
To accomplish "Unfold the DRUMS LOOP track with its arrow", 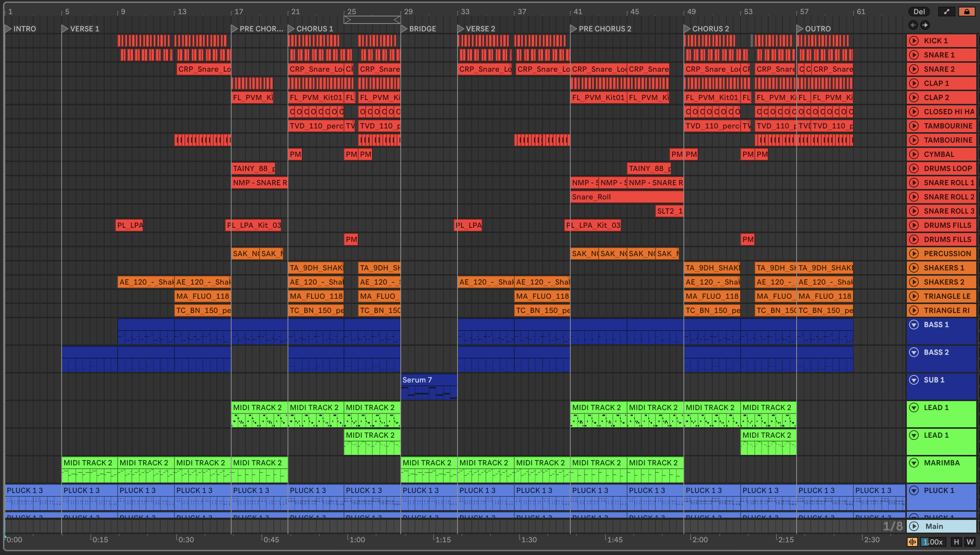I will (914, 168).
